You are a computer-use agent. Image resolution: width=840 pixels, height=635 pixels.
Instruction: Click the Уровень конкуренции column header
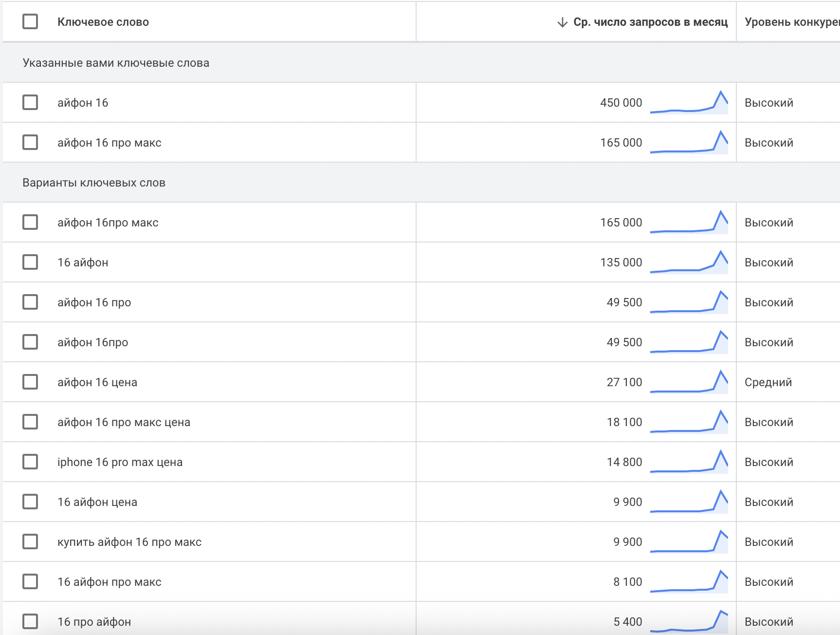click(792, 22)
